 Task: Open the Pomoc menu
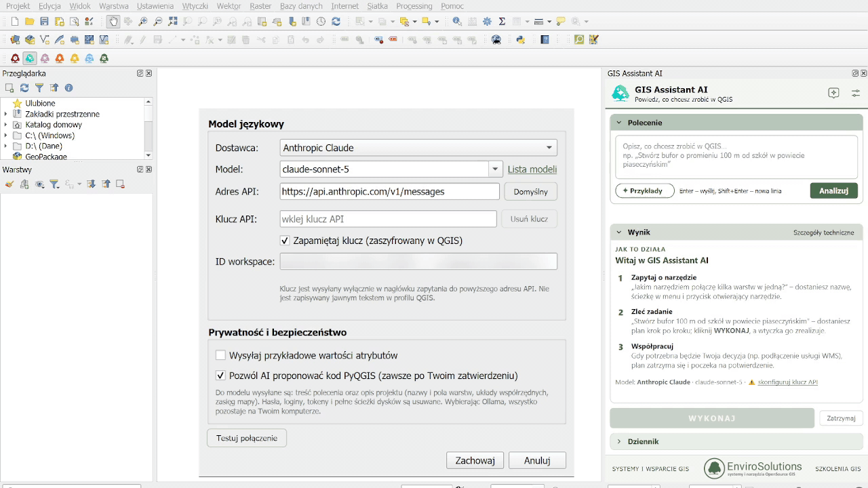click(x=452, y=6)
